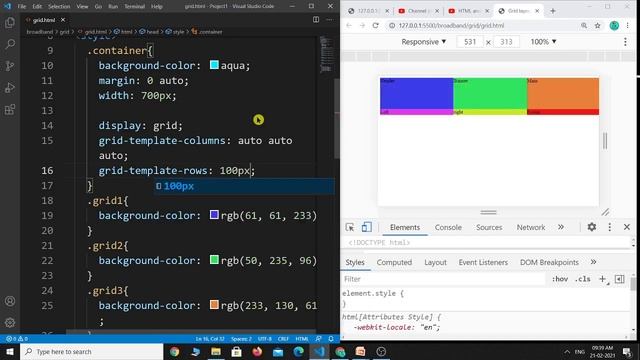Open Source Control view in activity bar

point(10,66)
